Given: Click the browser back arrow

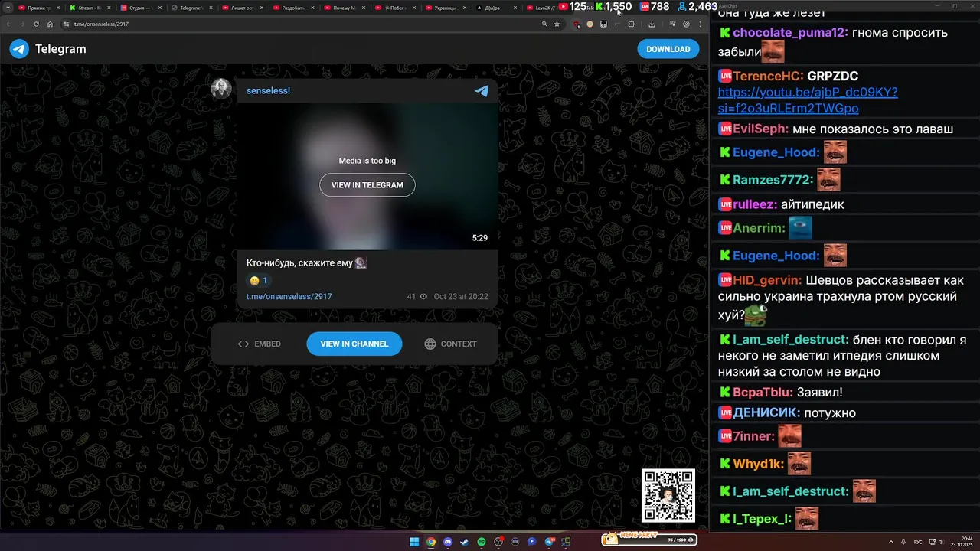Looking at the screenshot, I should (9, 24).
